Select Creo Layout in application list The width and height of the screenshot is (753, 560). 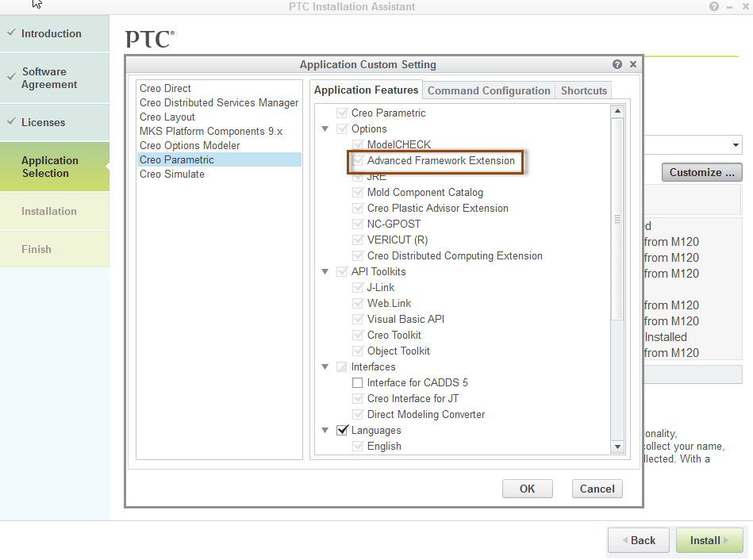click(219, 117)
